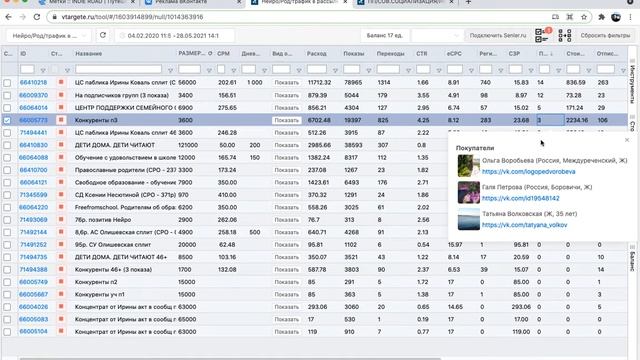Click Подключить Senler.ru button
This screenshot has width=640, height=360.
pos(498,36)
